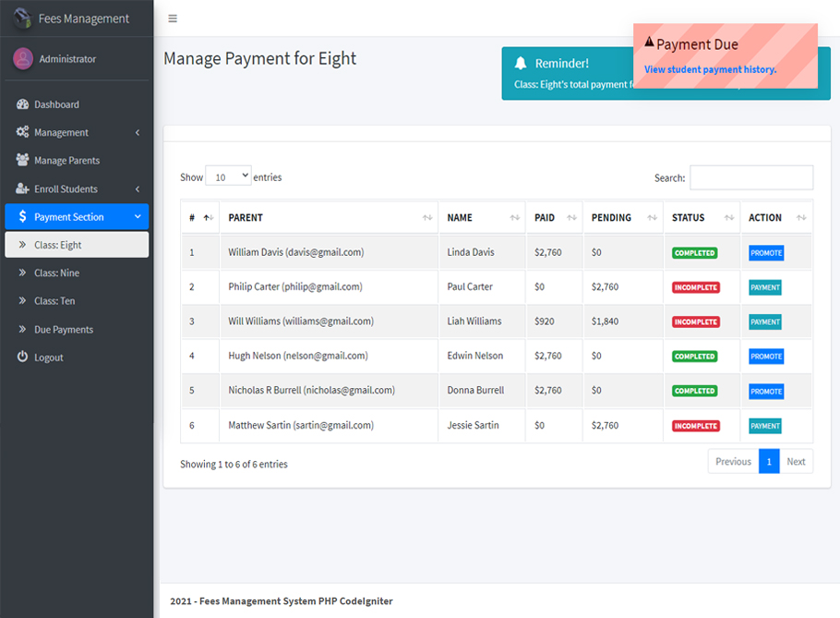Toggle the hamburger sidebar menu icon
The height and width of the screenshot is (618, 840).
(x=173, y=18)
